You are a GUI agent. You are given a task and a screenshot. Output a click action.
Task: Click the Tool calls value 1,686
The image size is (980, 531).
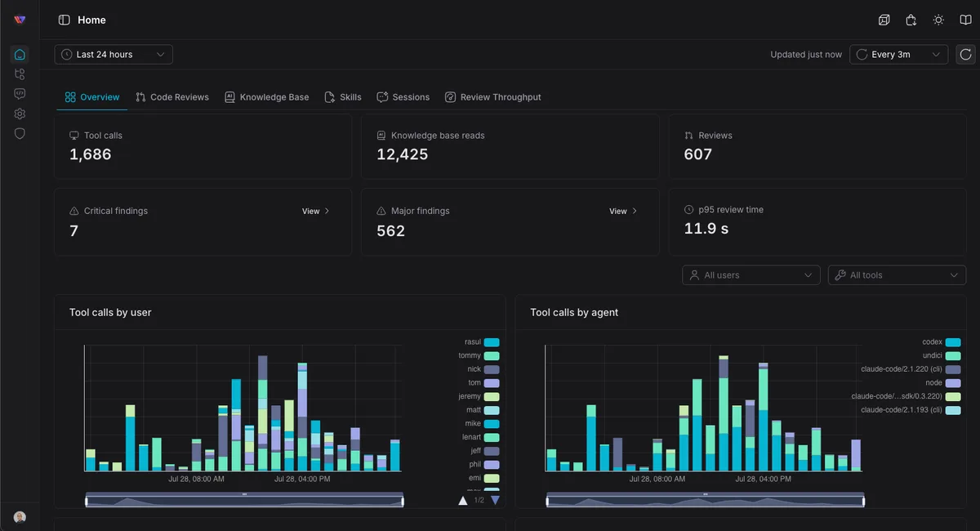click(91, 154)
